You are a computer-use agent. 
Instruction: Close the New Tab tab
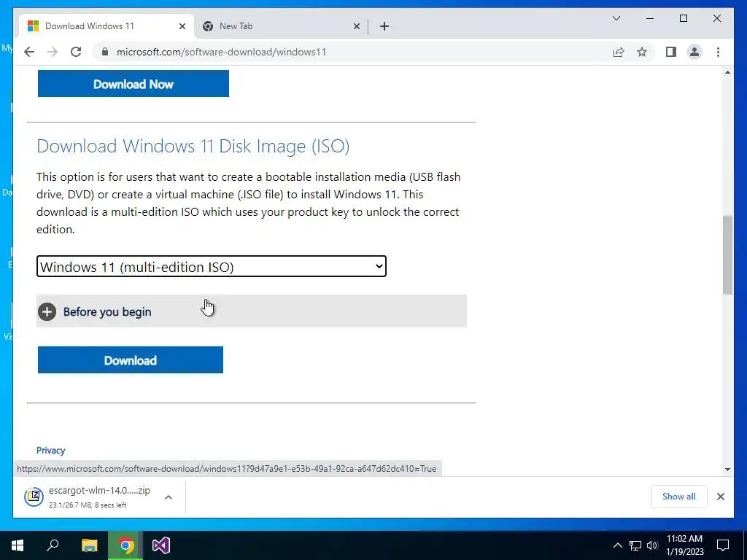(356, 26)
